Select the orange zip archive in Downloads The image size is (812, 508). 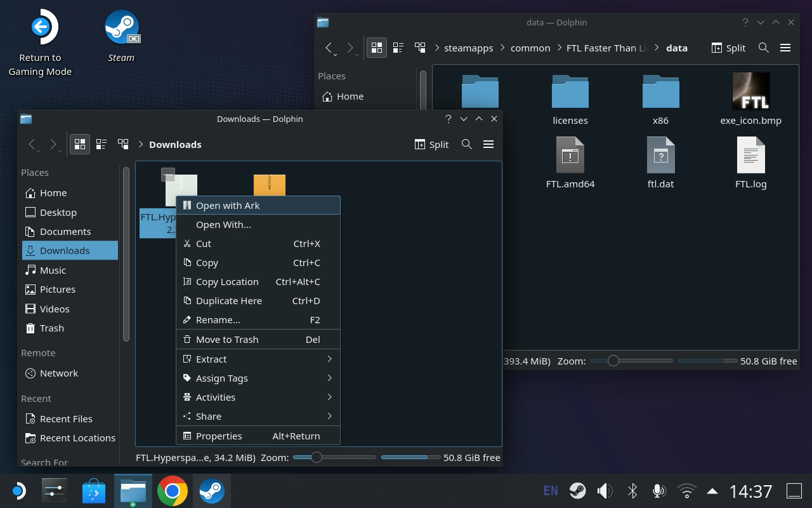pyautogui.click(x=270, y=185)
